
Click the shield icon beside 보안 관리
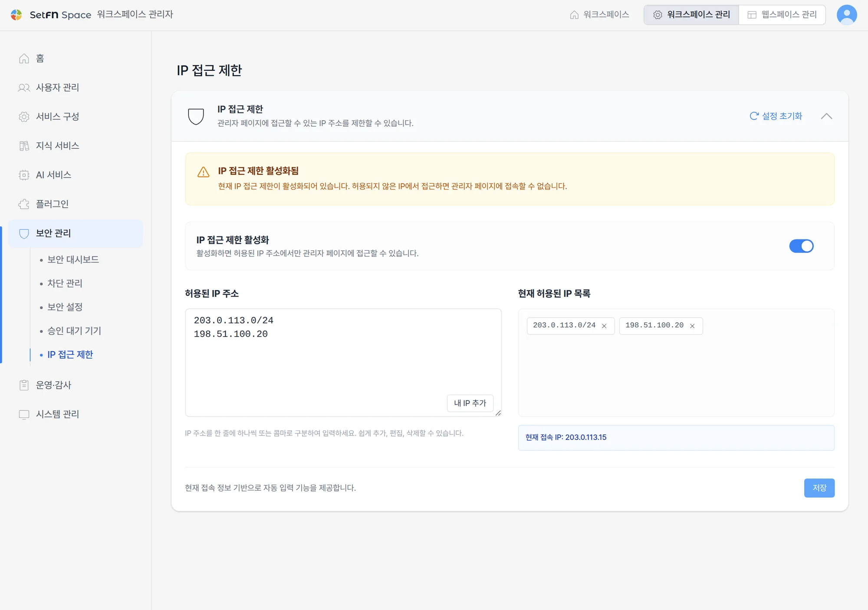(24, 233)
